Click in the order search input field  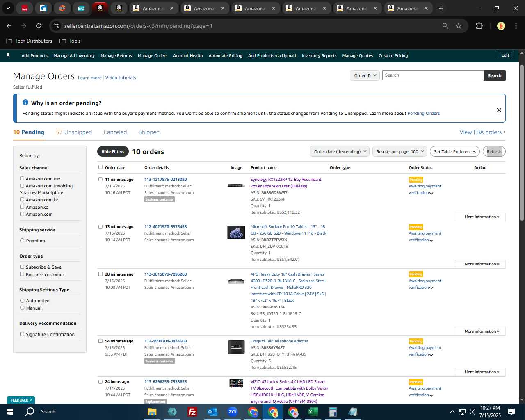point(433,75)
